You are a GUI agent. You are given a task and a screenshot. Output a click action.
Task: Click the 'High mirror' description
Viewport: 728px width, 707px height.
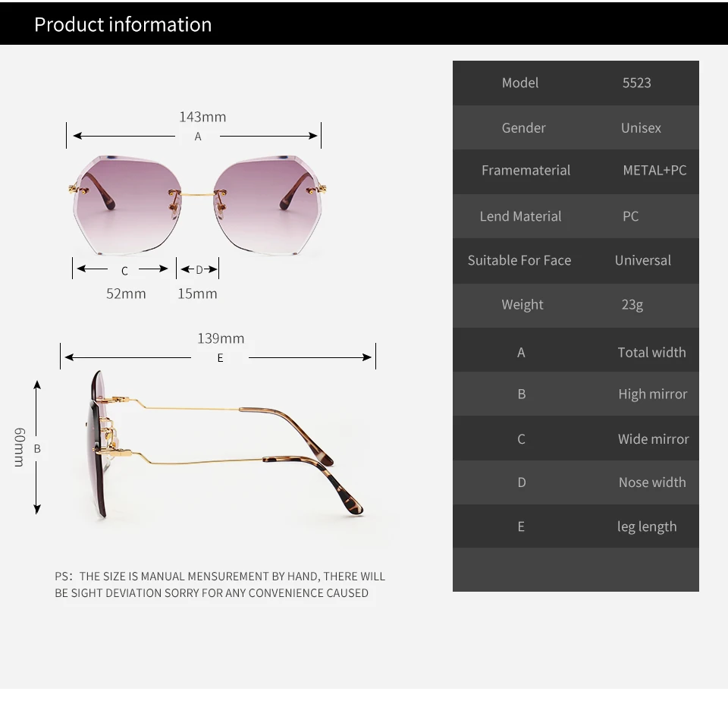[x=652, y=394]
